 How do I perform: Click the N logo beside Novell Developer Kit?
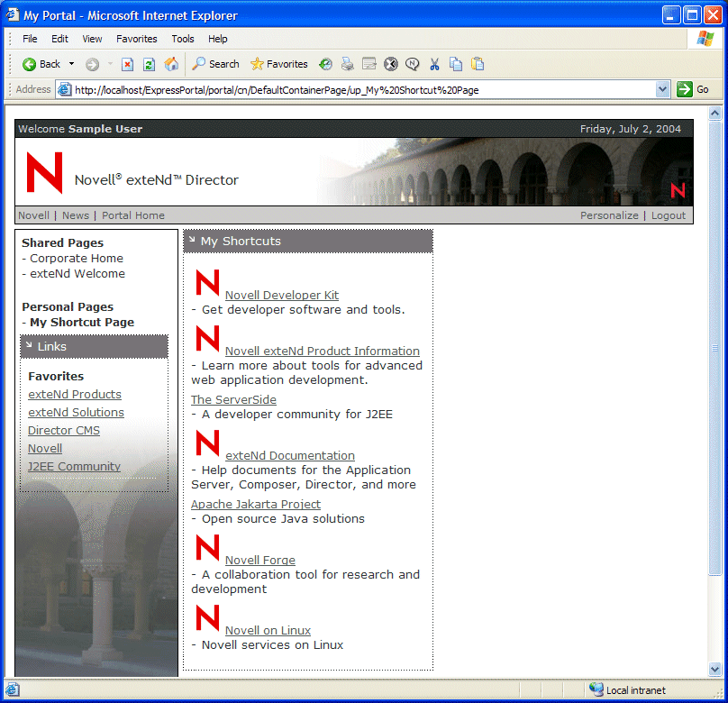207,282
